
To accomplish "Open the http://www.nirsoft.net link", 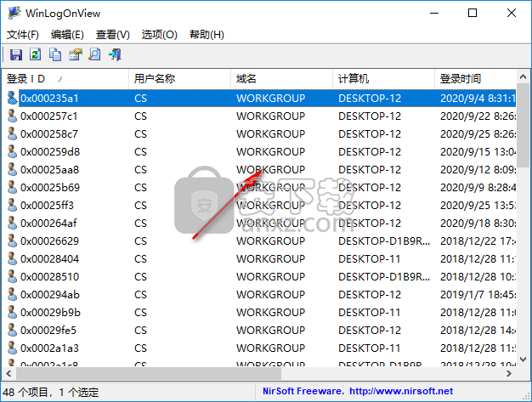I will 401,391.
